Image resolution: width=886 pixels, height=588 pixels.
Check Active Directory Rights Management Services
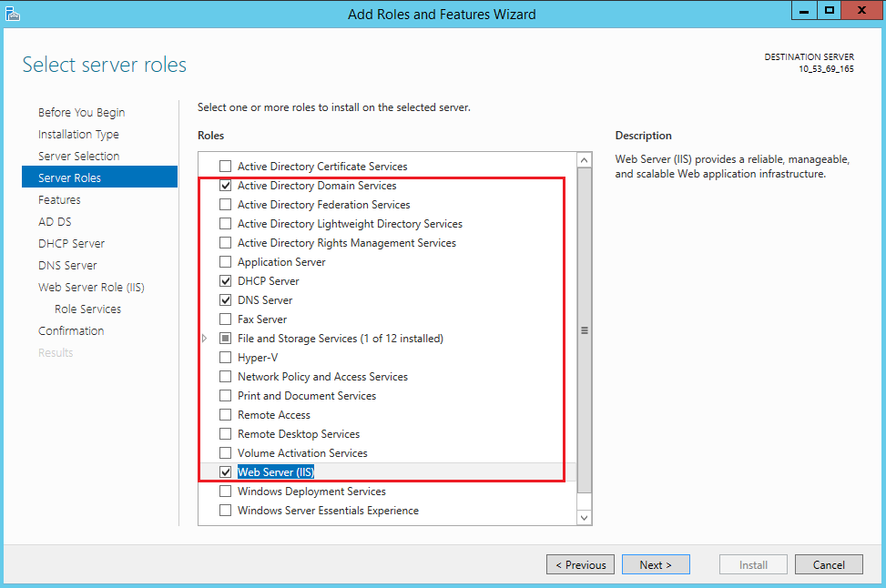(226, 243)
